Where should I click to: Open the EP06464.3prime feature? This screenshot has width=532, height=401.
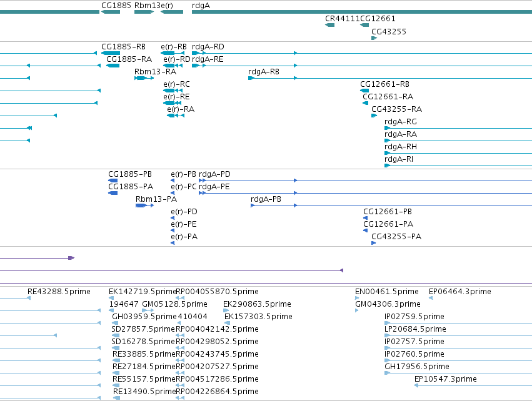pos(459,292)
